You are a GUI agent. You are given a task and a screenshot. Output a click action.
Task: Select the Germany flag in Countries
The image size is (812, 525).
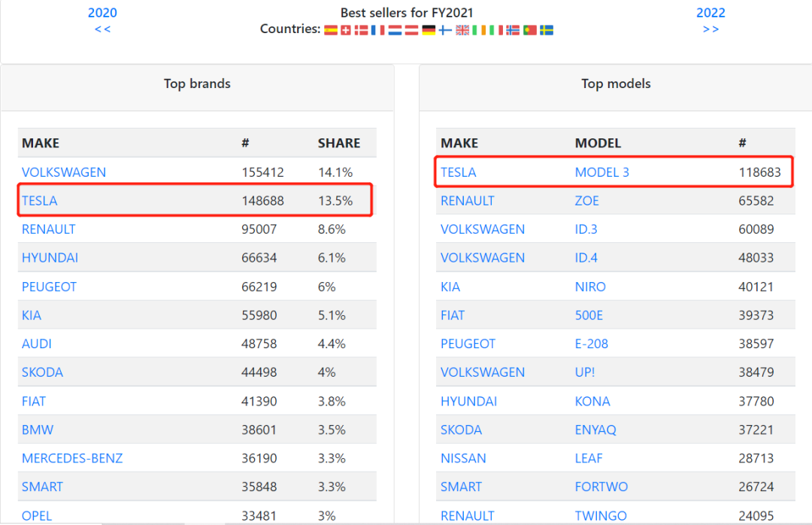pyautogui.click(x=429, y=30)
